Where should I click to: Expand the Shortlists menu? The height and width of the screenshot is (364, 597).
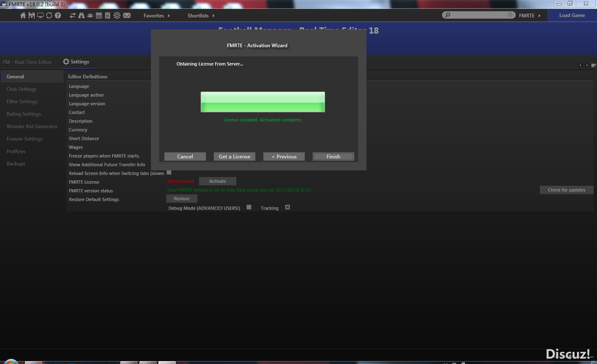(201, 15)
